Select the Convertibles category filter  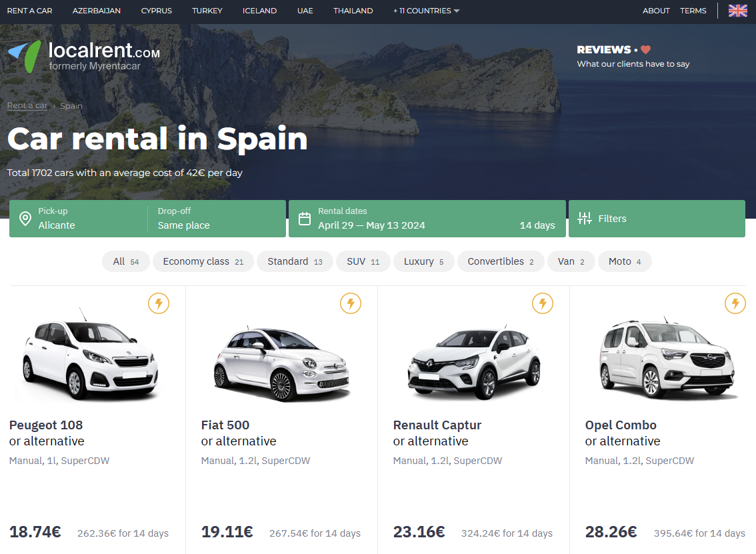pos(500,261)
